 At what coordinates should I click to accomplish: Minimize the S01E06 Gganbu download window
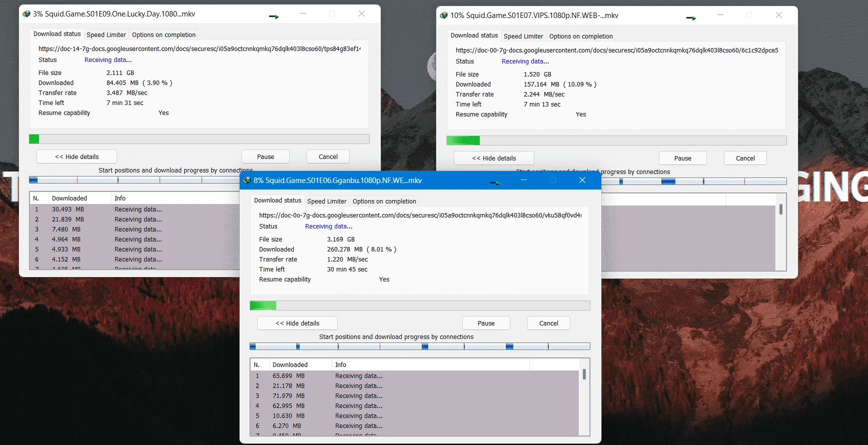tap(524, 180)
